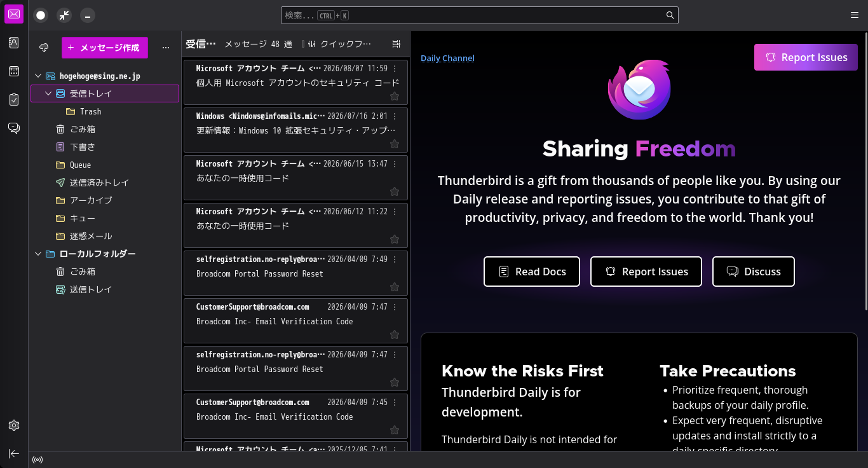This screenshot has height=468, width=868.
Task: Open more menu for the 2026/06/15 13:47 message
Action: point(395,164)
